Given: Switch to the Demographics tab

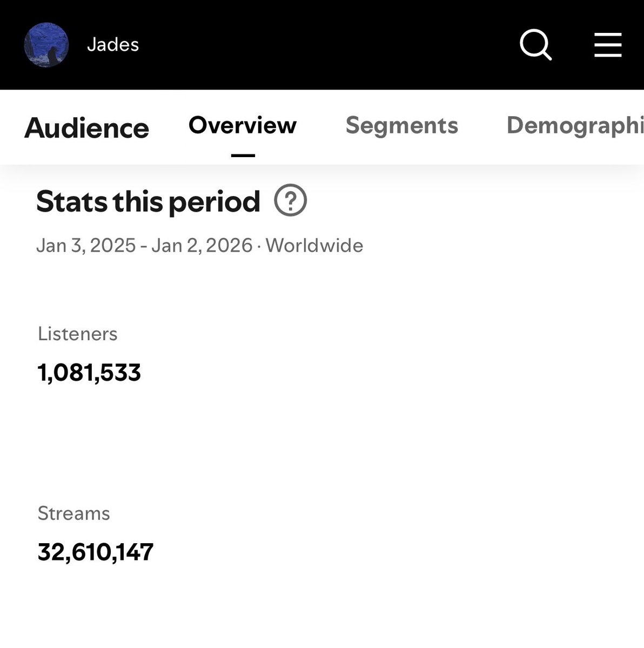Looking at the screenshot, I should click(x=575, y=126).
